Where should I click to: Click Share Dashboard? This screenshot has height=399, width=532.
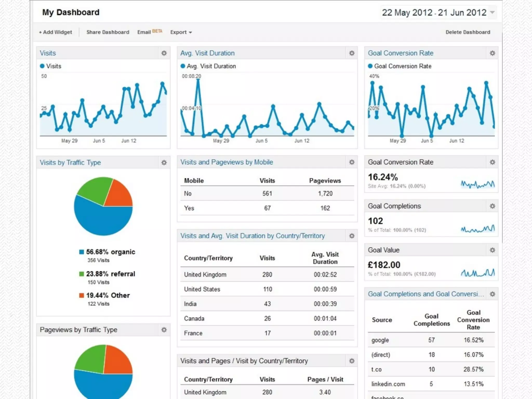coord(108,32)
